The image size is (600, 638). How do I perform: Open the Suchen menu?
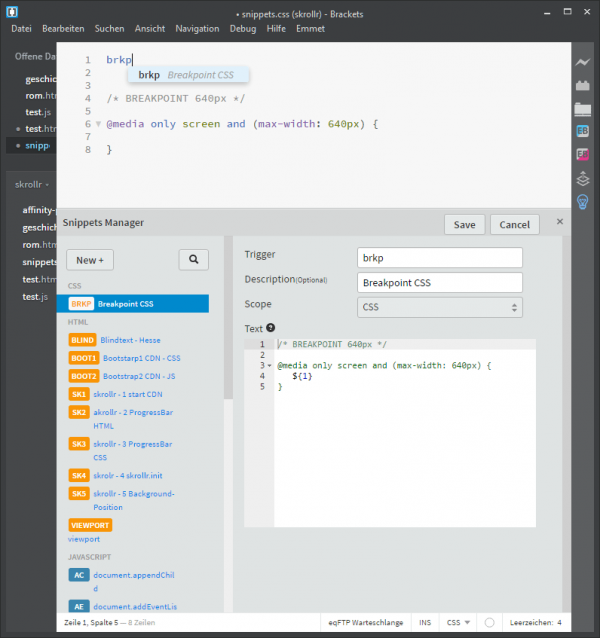109,29
